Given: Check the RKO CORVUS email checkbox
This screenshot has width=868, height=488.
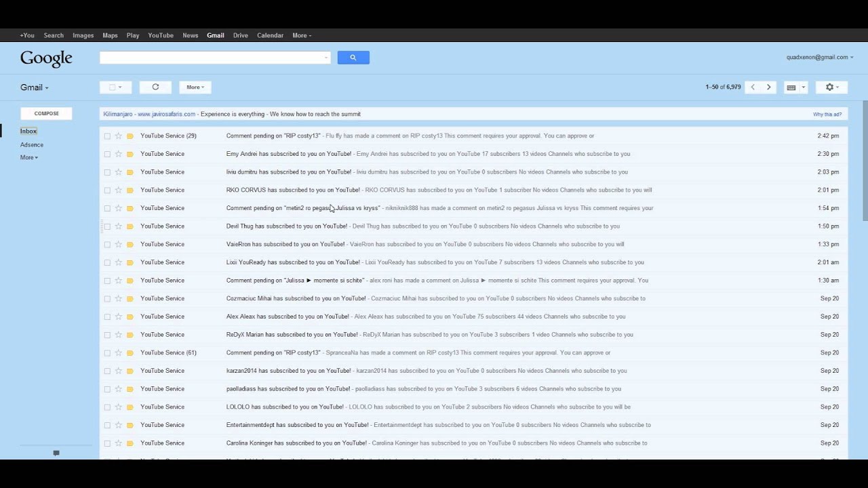Looking at the screenshot, I should click(107, 190).
